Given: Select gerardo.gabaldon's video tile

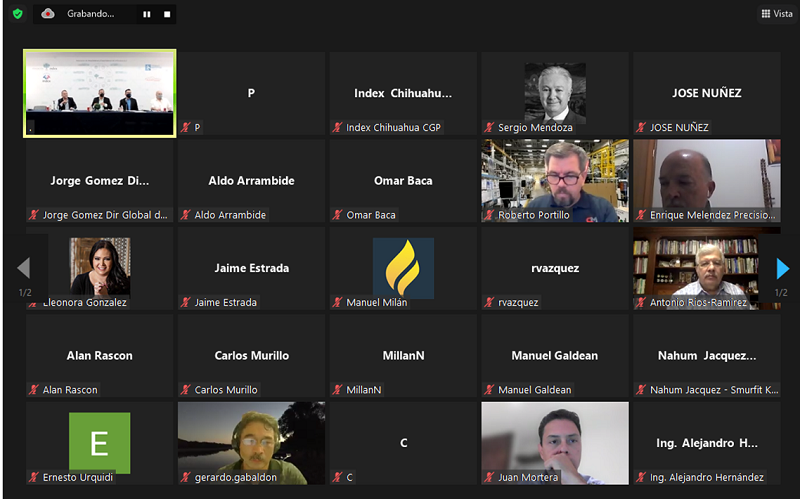Looking at the screenshot, I should tap(251, 443).
